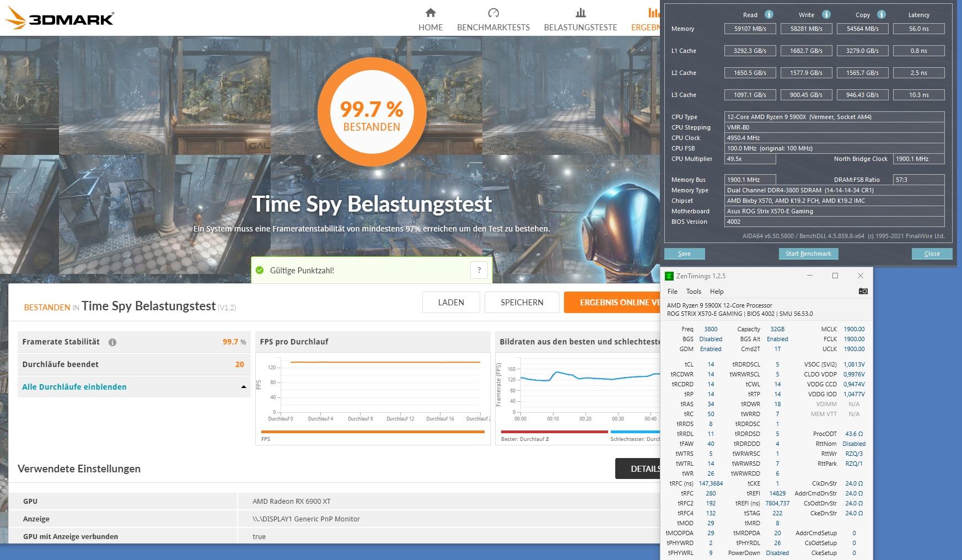Open the Help menu in ZenTimings
This screenshot has width=962, height=560.
[x=717, y=292]
